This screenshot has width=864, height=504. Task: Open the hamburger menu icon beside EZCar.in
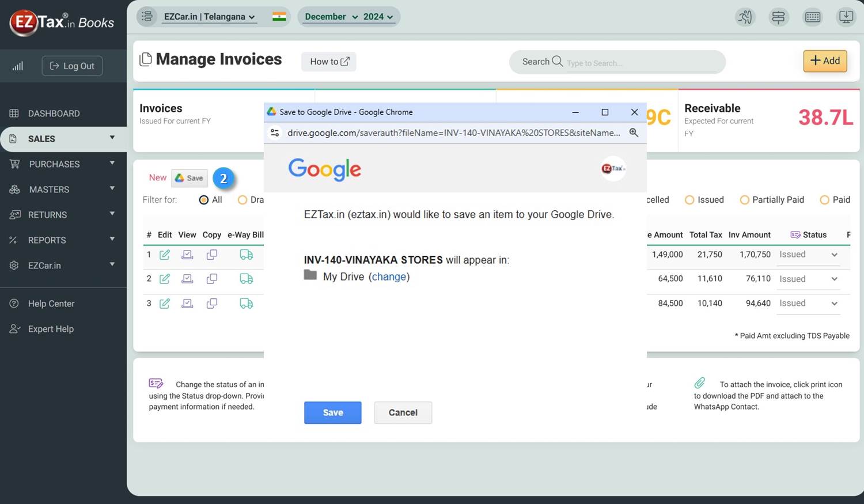click(147, 17)
